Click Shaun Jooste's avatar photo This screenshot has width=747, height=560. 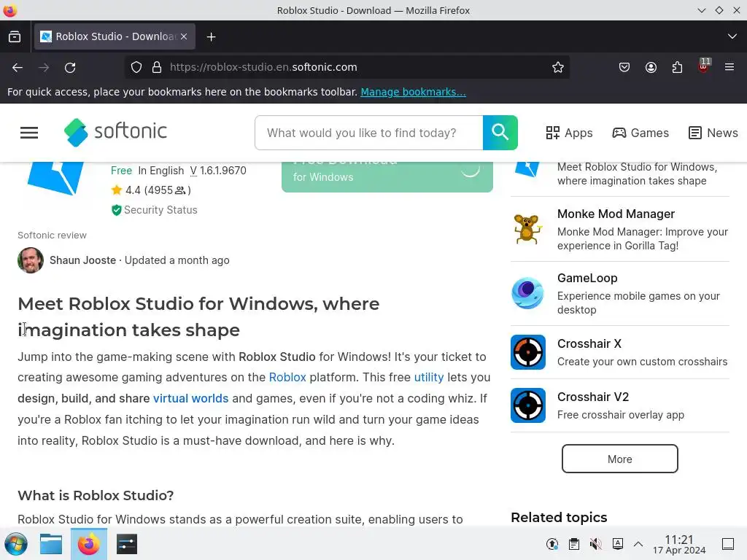point(31,260)
